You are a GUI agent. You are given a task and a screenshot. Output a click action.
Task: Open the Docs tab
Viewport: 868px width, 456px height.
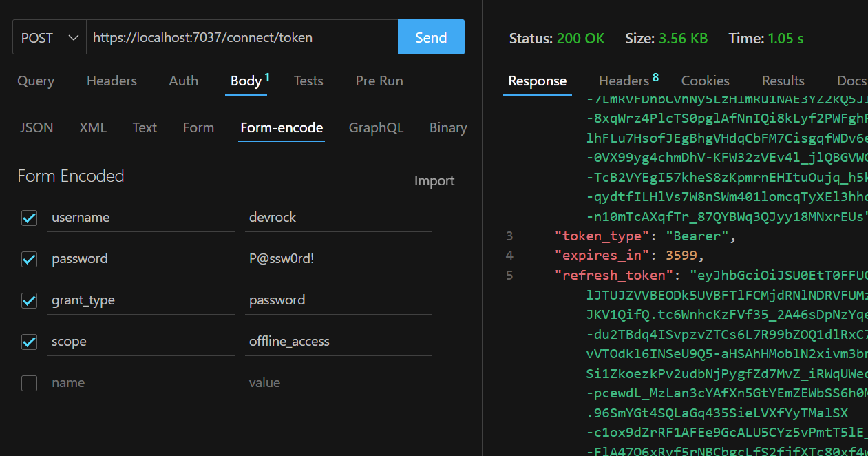point(852,81)
